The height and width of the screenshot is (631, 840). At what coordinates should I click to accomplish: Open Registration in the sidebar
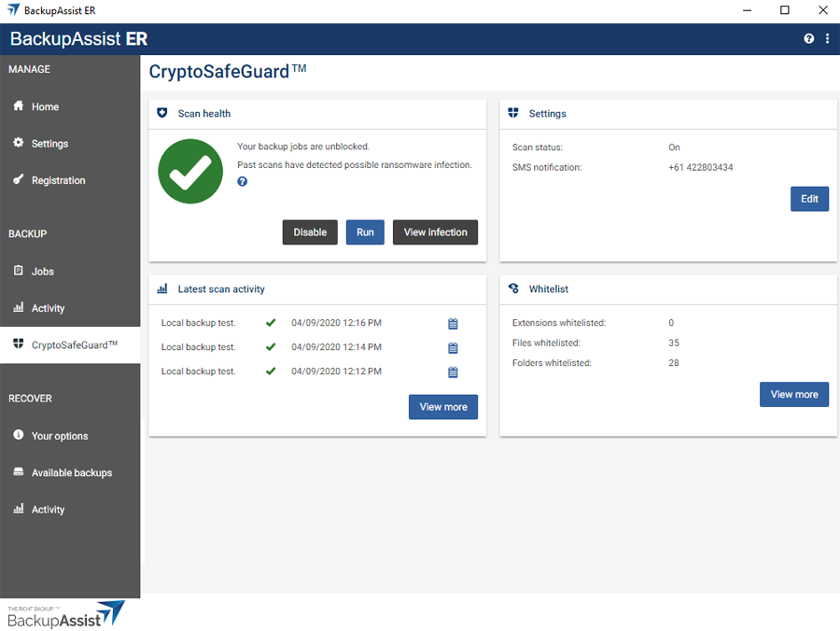[70, 180]
